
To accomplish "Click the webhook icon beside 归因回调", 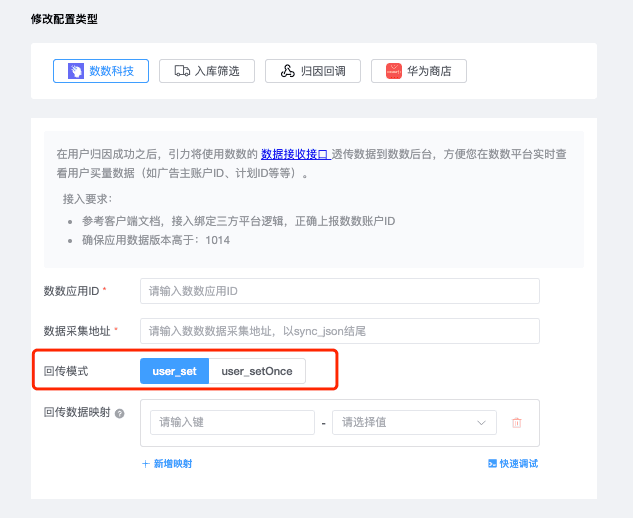I will click(287, 71).
